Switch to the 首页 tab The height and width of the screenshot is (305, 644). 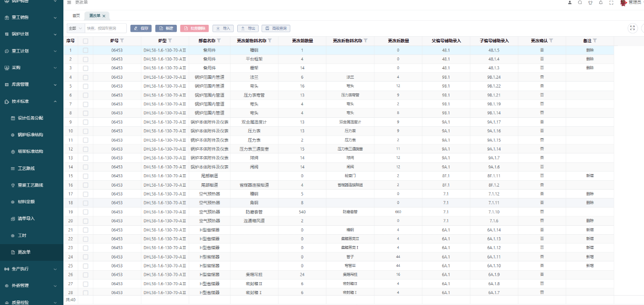pos(76,16)
